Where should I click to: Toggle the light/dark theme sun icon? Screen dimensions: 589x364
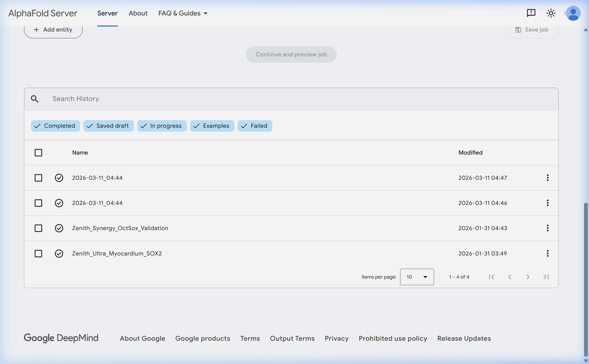551,13
